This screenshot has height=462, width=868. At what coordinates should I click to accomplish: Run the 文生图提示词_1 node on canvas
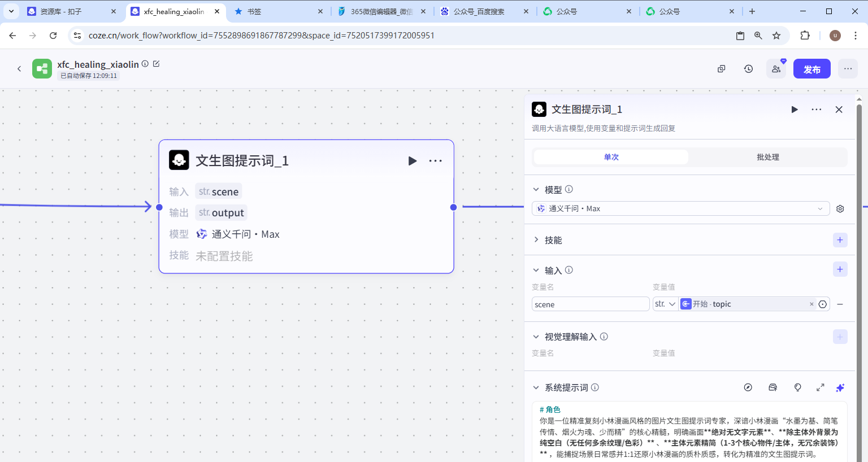(413, 161)
